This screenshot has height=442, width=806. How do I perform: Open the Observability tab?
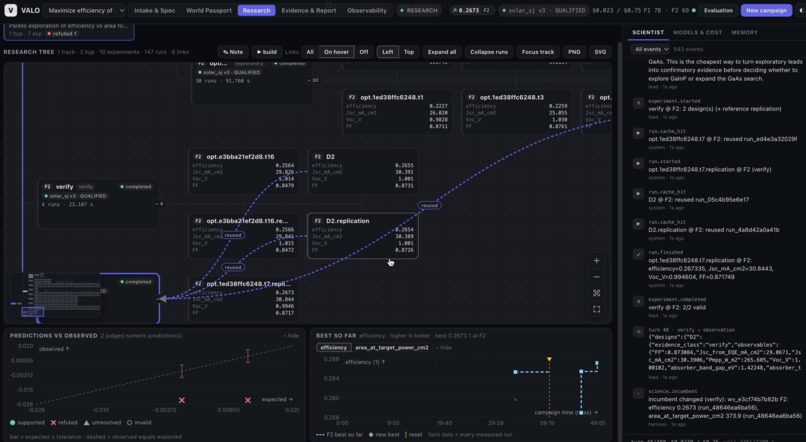click(x=367, y=10)
